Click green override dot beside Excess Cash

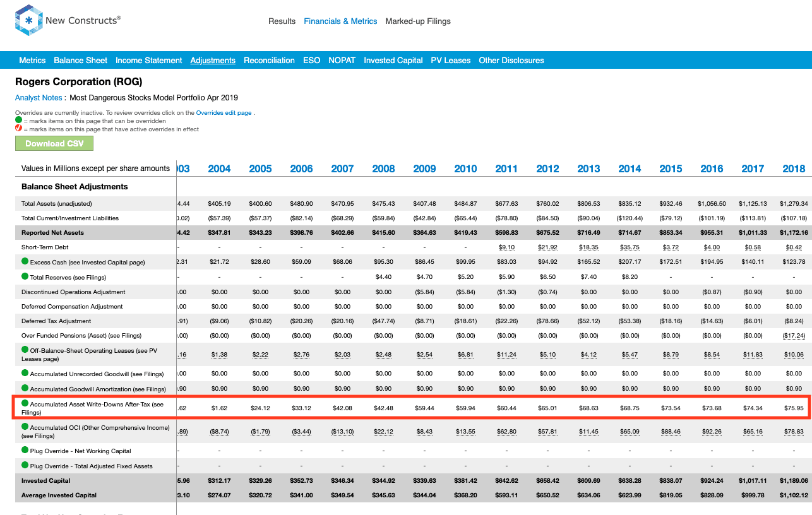25,261
